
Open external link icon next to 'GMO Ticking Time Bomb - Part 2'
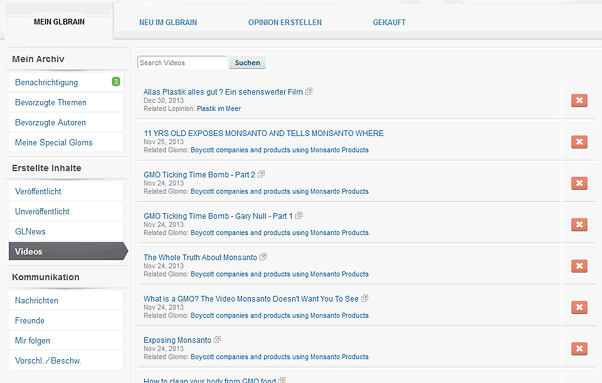(x=261, y=174)
